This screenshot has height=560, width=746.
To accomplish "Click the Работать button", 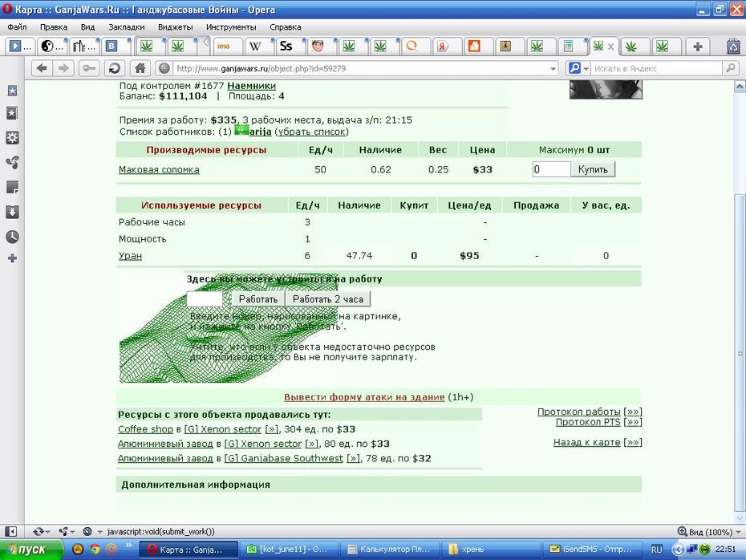I will point(257,299).
